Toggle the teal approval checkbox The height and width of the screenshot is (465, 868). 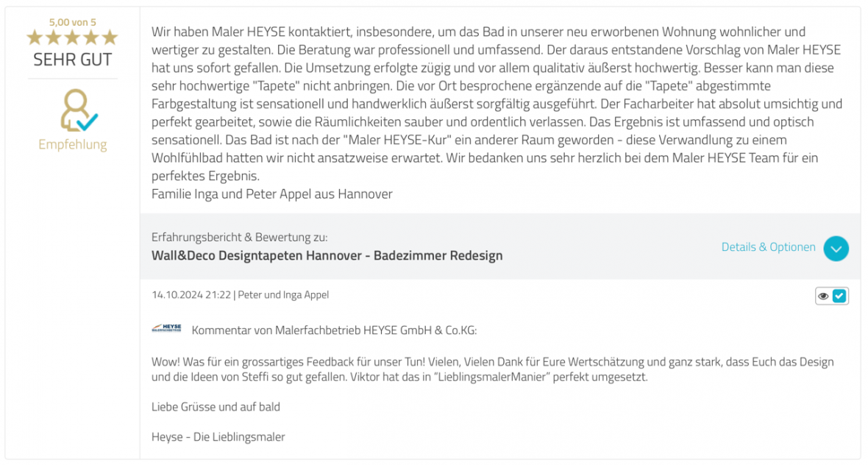click(839, 296)
